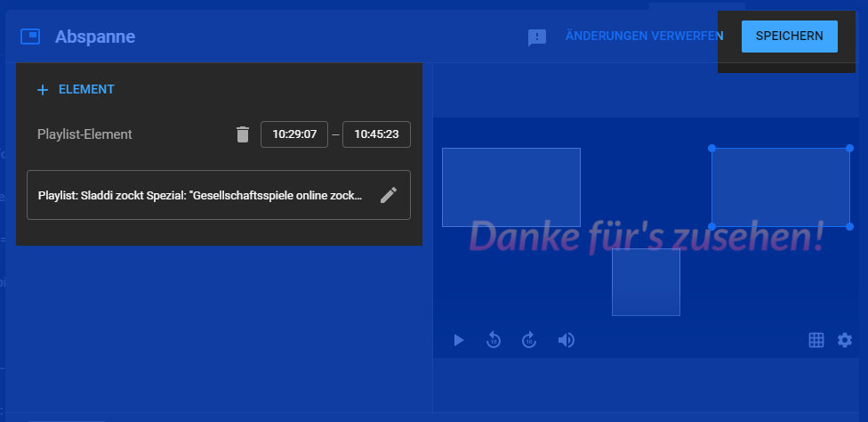Click SPEICHERN to save end screen

pos(789,37)
